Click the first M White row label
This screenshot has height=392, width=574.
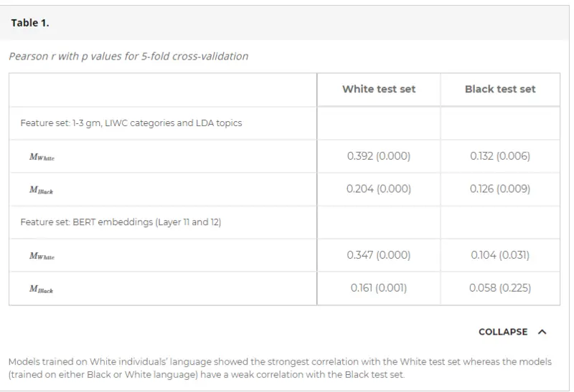(42, 157)
